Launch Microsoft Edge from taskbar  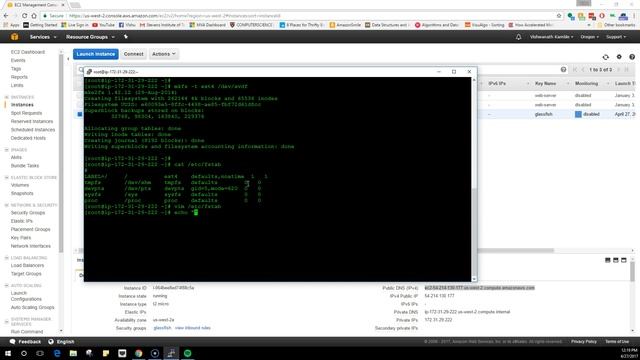point(57,353)
